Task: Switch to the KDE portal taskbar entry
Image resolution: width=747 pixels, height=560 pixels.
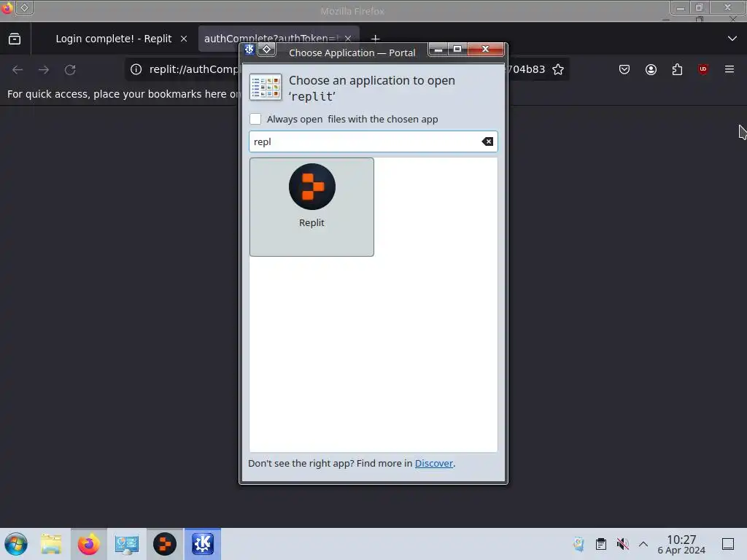Action: [x=203, y=544]
